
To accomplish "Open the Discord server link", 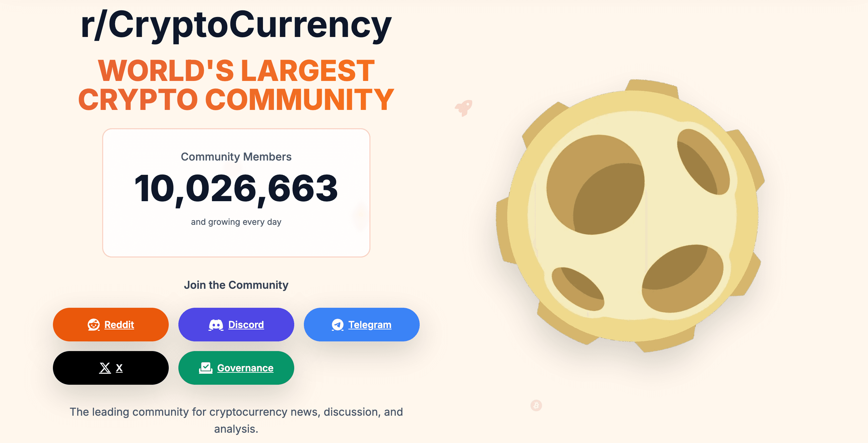I will tap(246, 325).
